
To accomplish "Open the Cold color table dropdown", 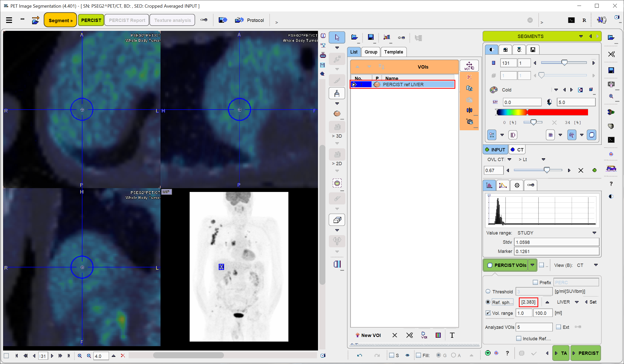I will pos(556,90).
